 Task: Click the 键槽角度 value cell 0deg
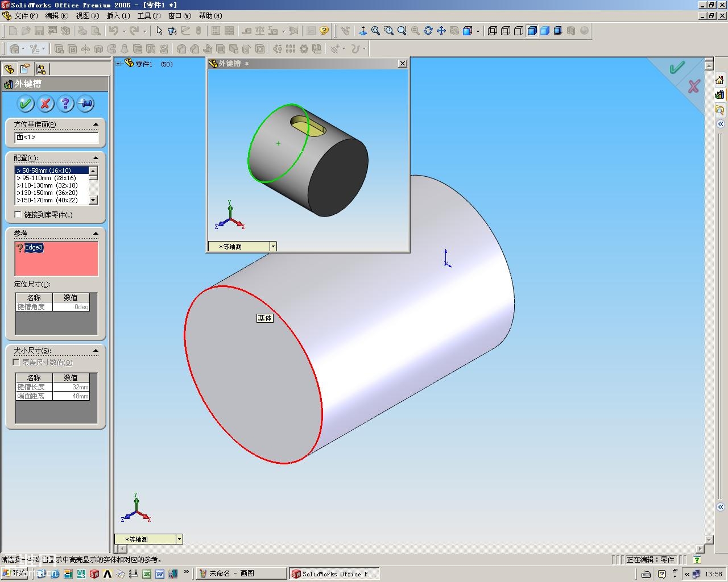pyautogui.click(x=71, y=307)
